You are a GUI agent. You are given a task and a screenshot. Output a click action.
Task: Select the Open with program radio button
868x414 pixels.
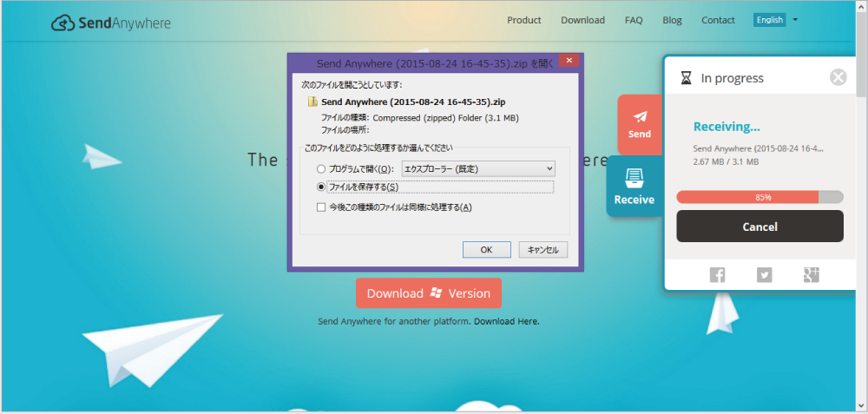pyautogui.click(x=321, y=168)
